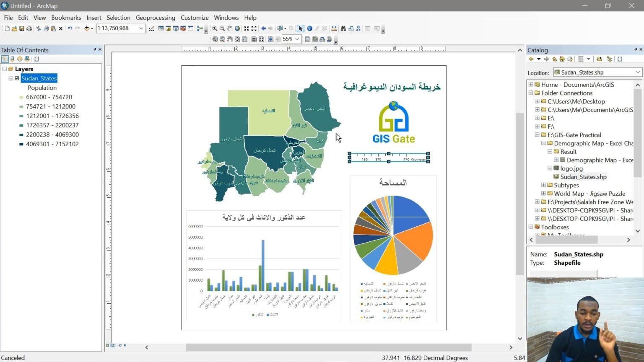The width and height of the screenshot is (644, 362).
Task: Open the Geoprocessing menu
Action: pos(156,18)
